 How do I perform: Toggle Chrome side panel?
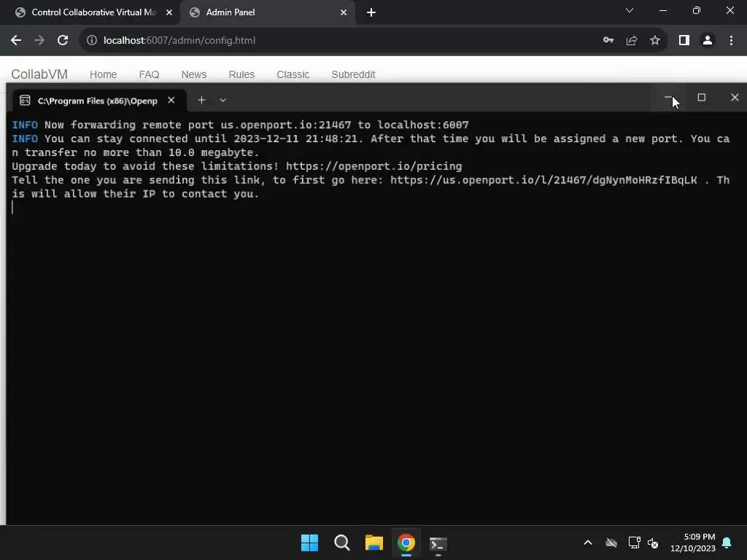684,41
